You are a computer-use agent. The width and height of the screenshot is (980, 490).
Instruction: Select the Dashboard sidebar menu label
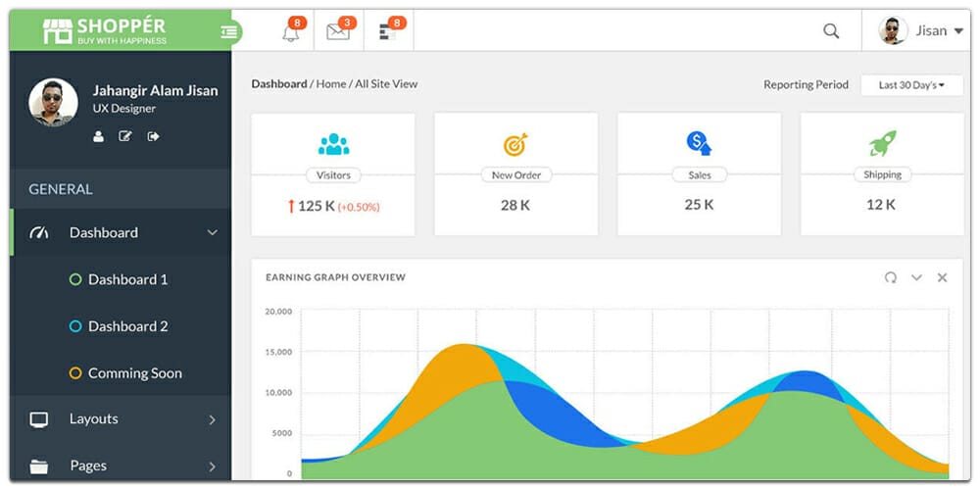tap(104, 232)
